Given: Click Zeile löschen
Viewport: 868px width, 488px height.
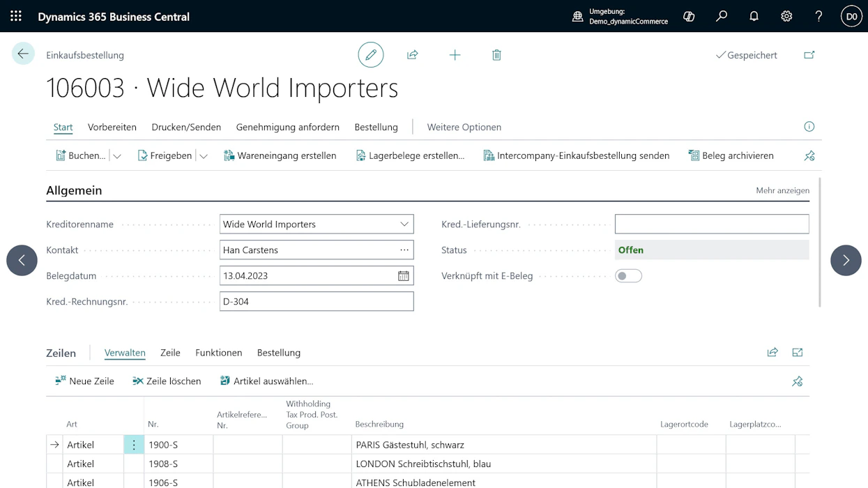Looking at the screenshot, I should 167,381.
